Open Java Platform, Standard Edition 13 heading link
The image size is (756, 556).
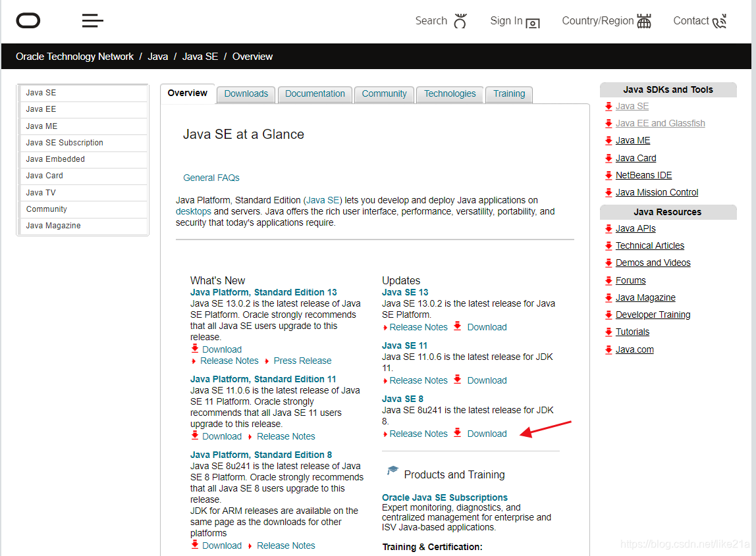click(x=263, y=292)
